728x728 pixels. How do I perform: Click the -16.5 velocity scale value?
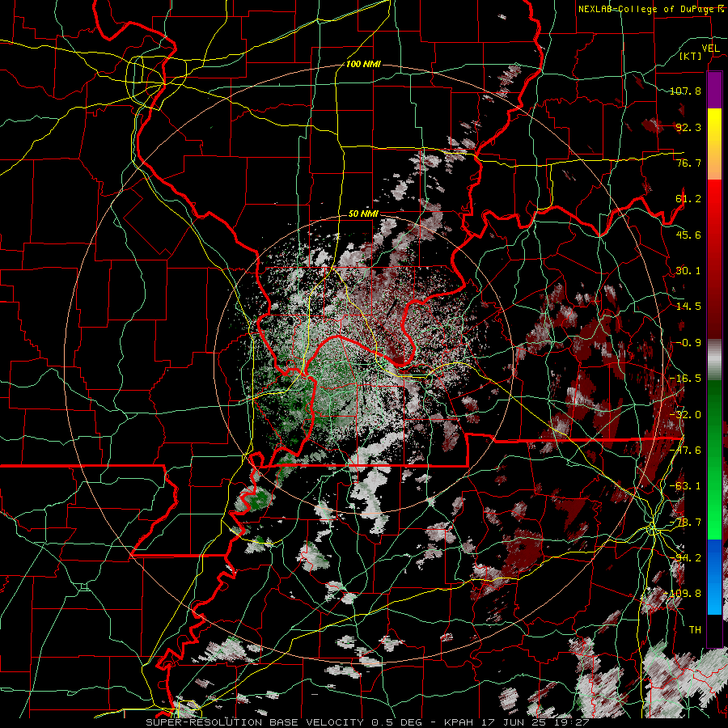(x=685, y=379)
